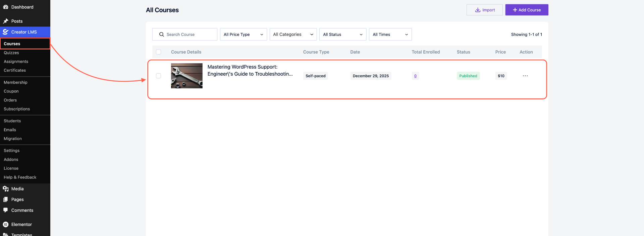The height and width of the screenshot is (236, 644).
Task: Open the All Price Type dropdown
Action: (x=244, y=34)
